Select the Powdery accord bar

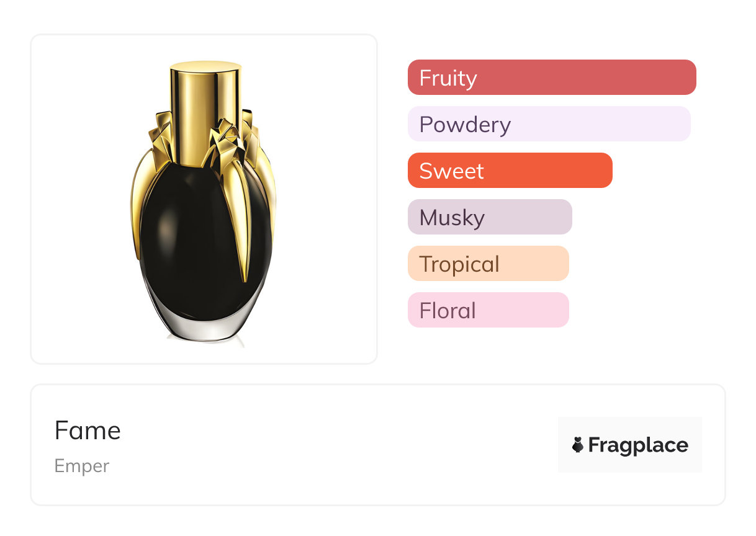(549, 124)
